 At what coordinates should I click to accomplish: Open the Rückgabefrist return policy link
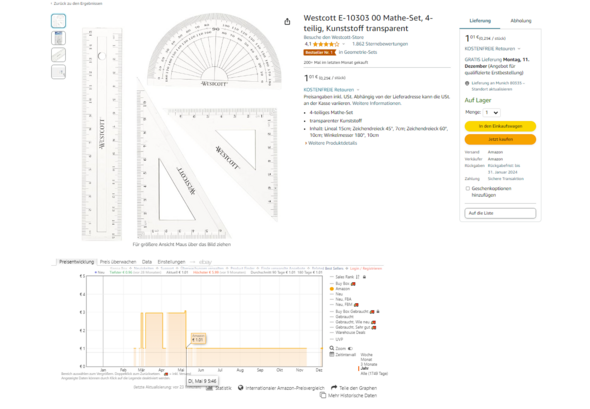point(504,169)
